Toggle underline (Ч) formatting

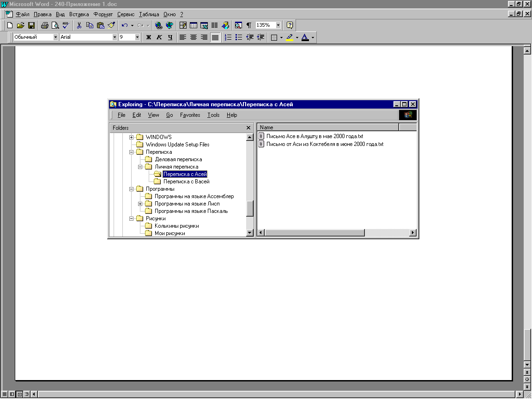170,37
